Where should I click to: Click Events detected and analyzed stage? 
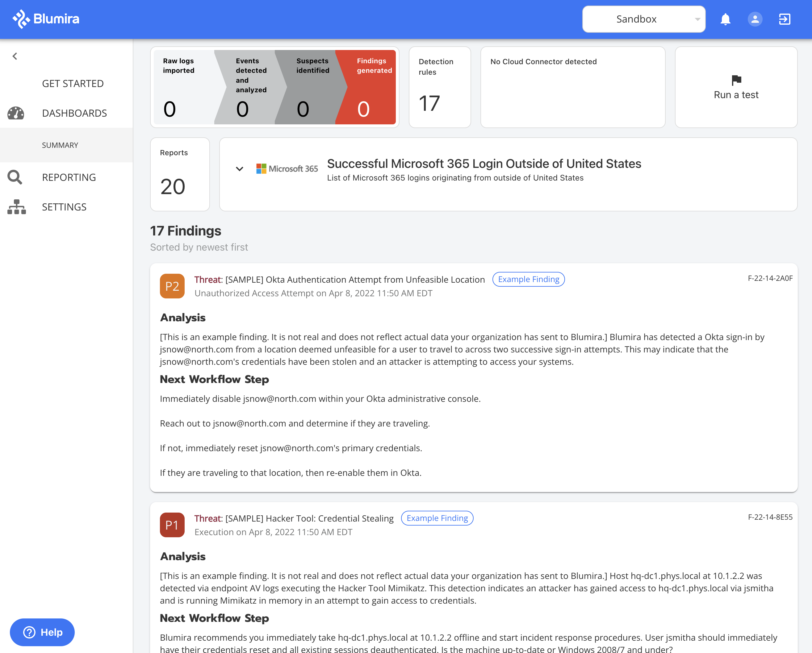pyautogui.click(x=249, y=87)
